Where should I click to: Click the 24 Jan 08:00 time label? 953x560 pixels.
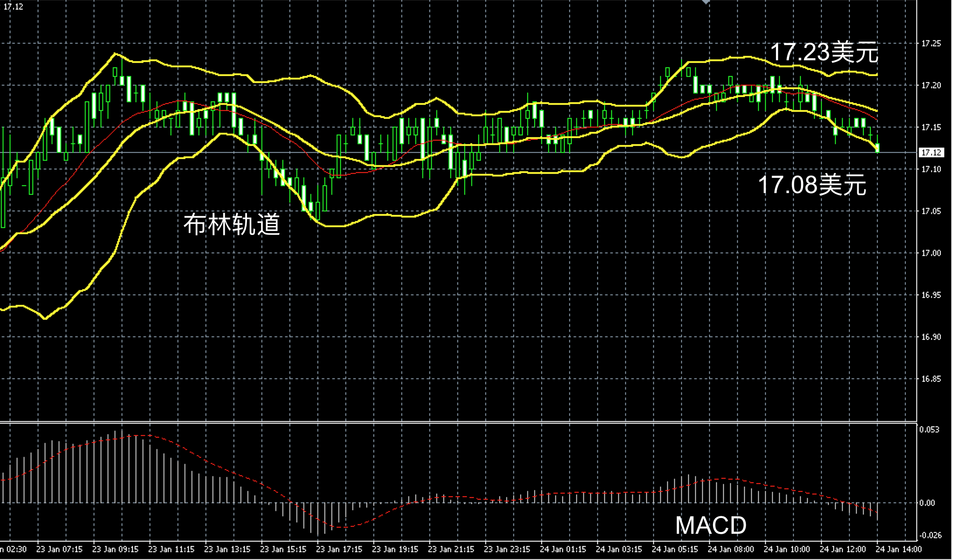(x=730, y=549)
